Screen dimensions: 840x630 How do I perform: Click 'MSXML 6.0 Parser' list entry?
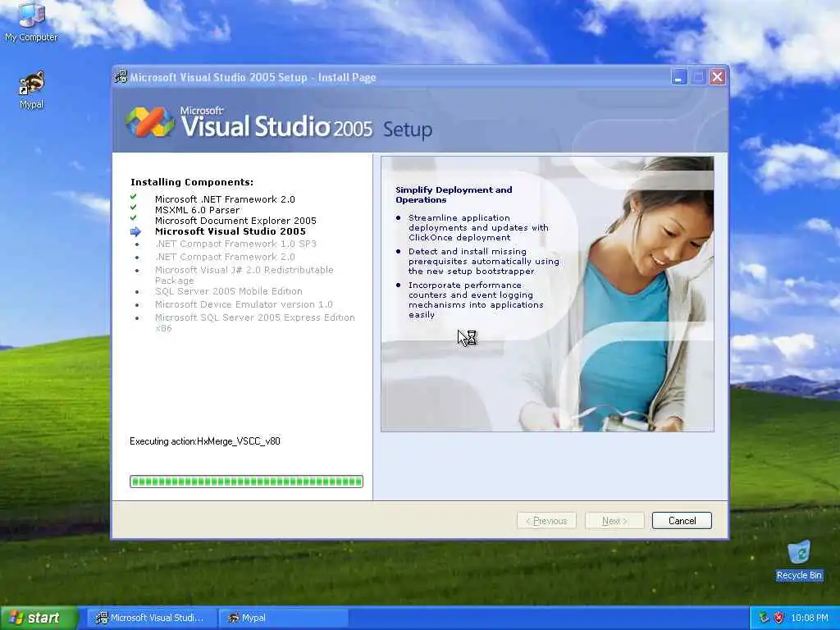[x=197, y=210]
